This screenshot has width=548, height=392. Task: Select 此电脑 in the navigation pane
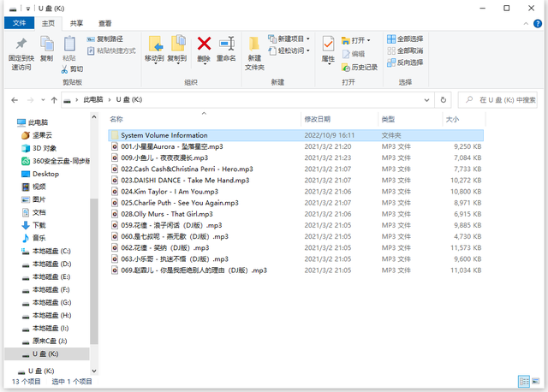pyautogui.click(x=38, y=122)
